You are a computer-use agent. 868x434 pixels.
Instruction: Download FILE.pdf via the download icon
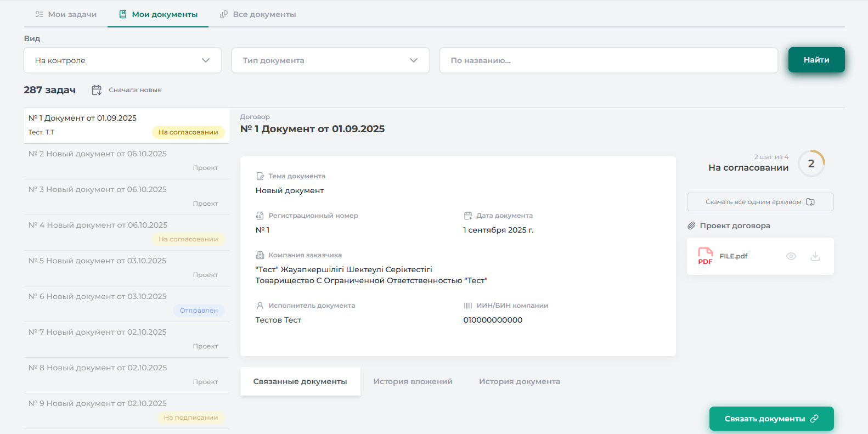[x=815, y=256]
